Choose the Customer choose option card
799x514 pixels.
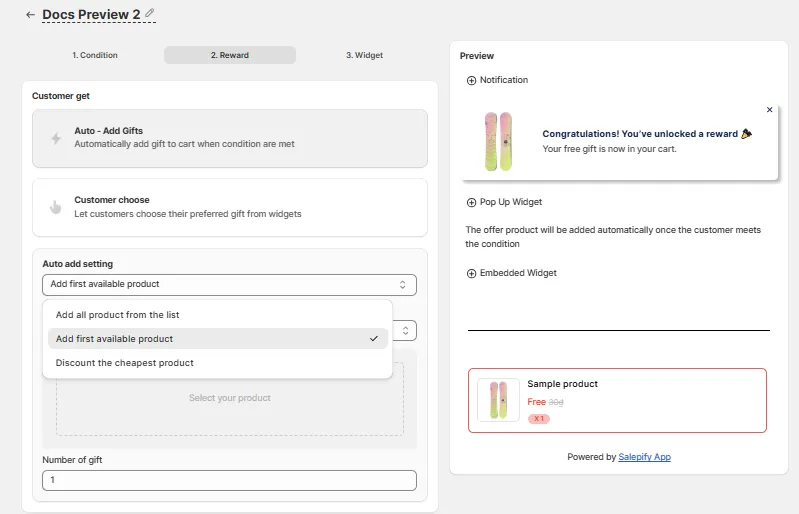[x=230, y=207]
